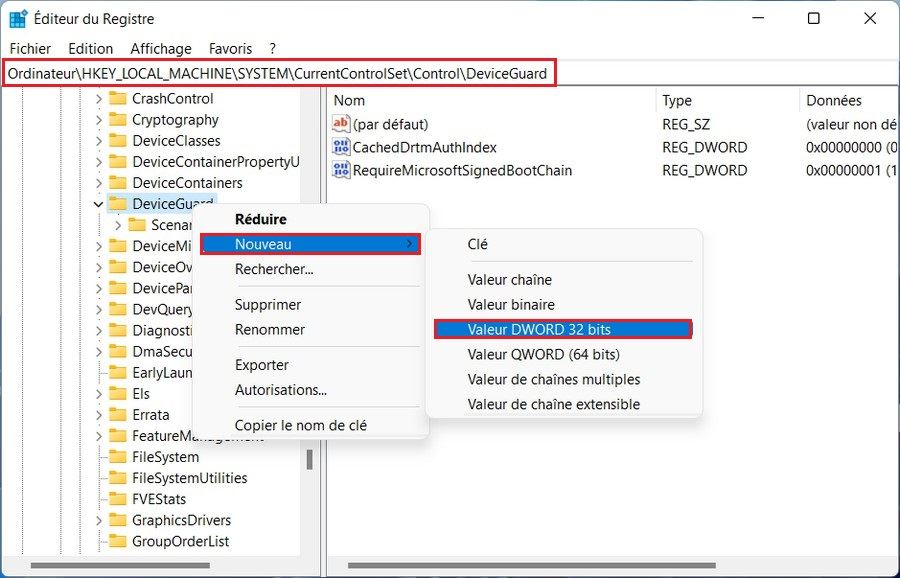
Task: Select Valeur de chaînes multiples
Action: [564, 379]
